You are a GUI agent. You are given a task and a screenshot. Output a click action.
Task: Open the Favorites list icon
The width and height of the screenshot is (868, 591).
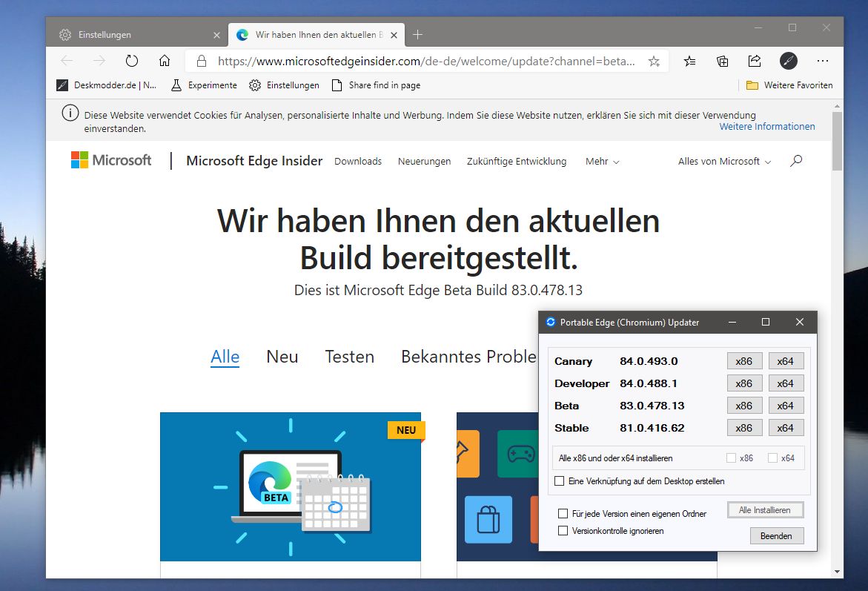(689, 61)
